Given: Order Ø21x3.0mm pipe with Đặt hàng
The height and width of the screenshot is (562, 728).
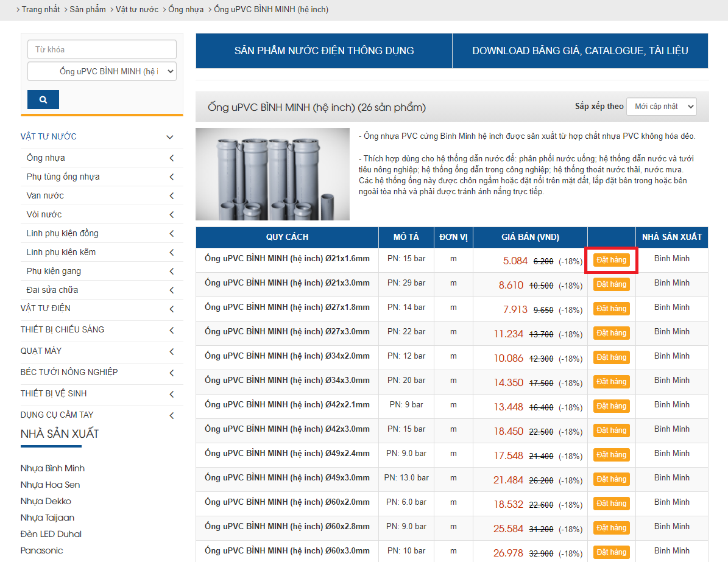Looking at the screenshot, I should coord(612,284).
